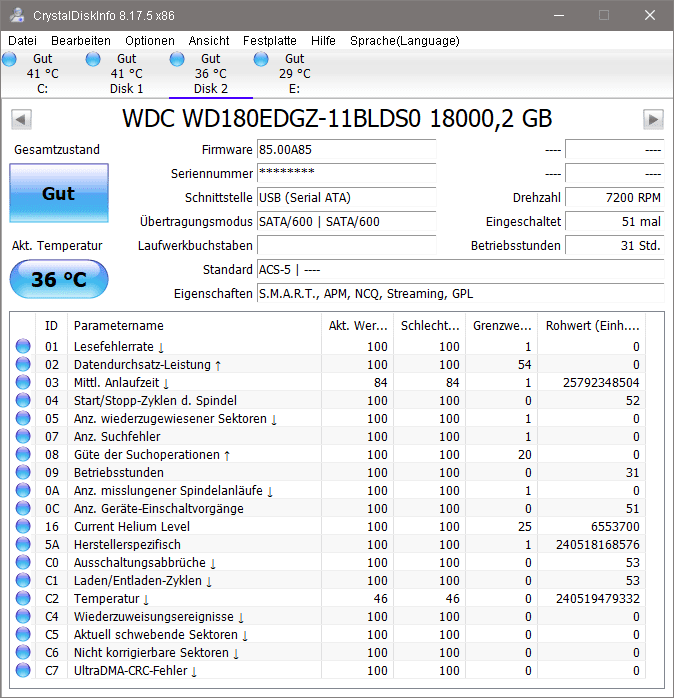Go to previous disk with left arrow

pyautogui.click(x=21, y=119)
